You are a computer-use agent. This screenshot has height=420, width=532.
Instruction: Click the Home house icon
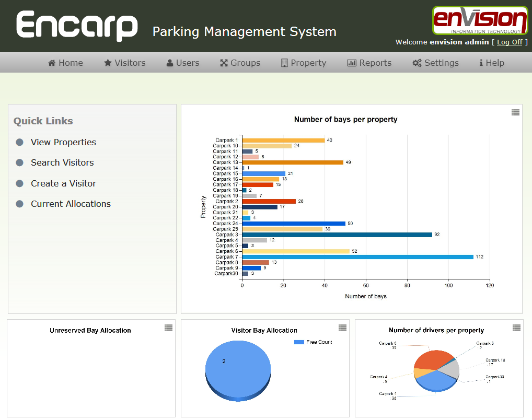52,63
